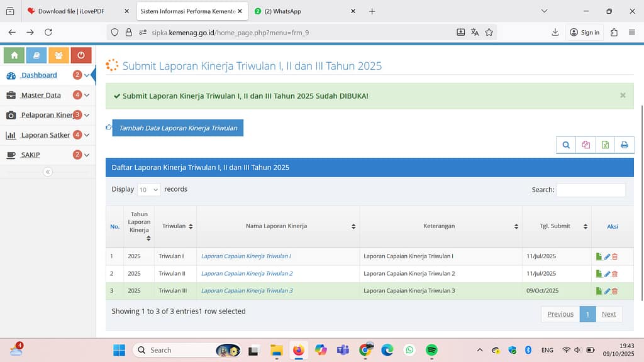Collapse the sidebar with double-chevron button

48,172
